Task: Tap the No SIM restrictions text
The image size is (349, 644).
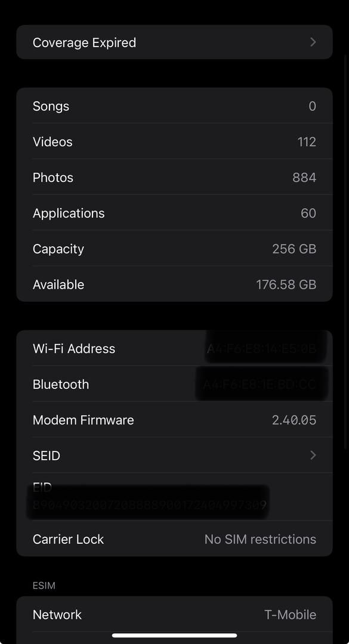Action: click(260, 539)
